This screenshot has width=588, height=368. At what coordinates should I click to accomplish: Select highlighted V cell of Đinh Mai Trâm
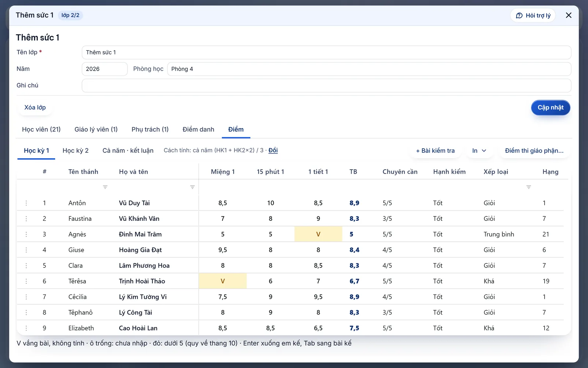click(318, 234)
